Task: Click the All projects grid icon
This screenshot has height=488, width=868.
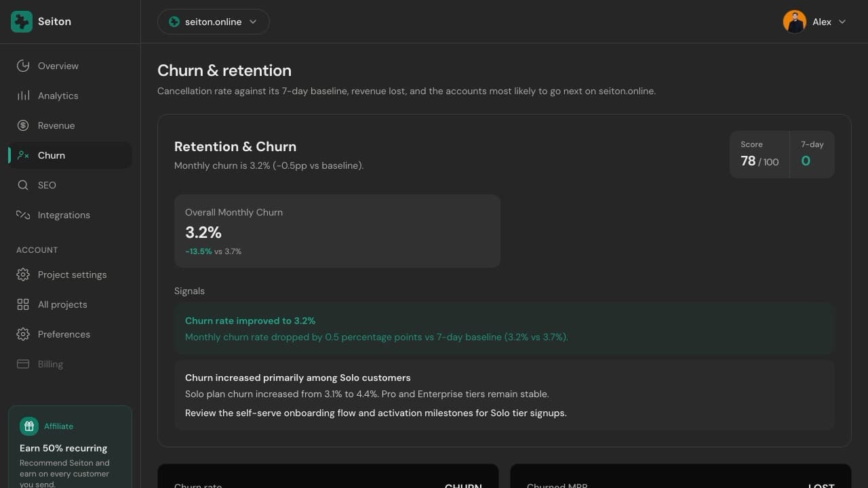Action: (23, 304)
